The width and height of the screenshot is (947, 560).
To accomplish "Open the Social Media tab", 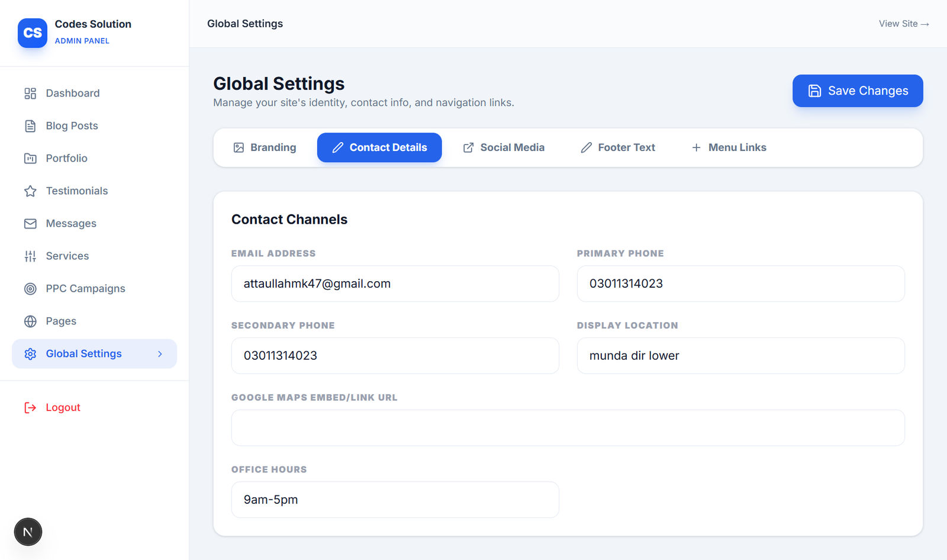I will (504, 147).
